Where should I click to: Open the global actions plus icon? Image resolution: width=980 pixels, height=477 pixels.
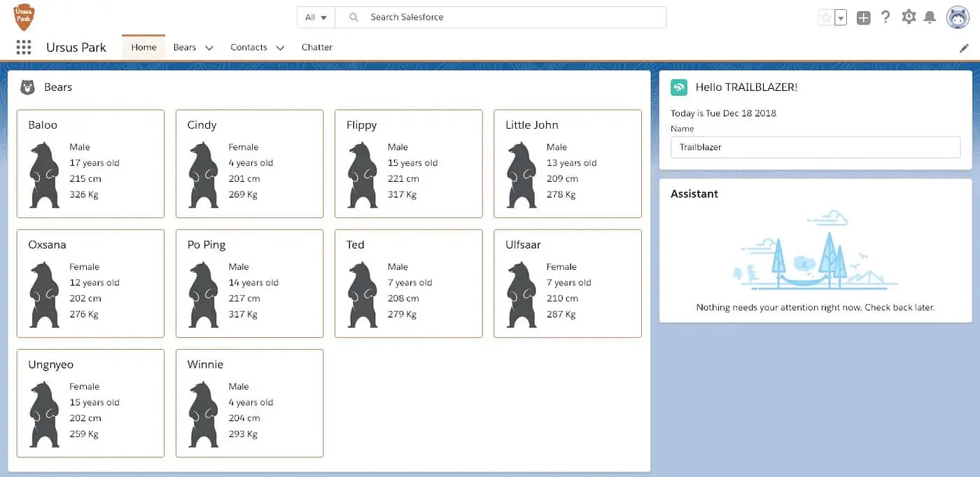(x=863, y=17)
